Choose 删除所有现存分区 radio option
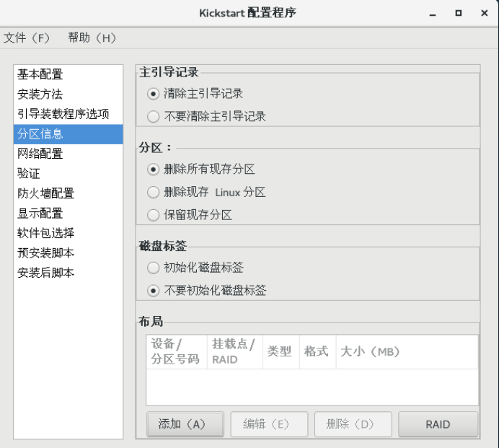 coord(153,170)
